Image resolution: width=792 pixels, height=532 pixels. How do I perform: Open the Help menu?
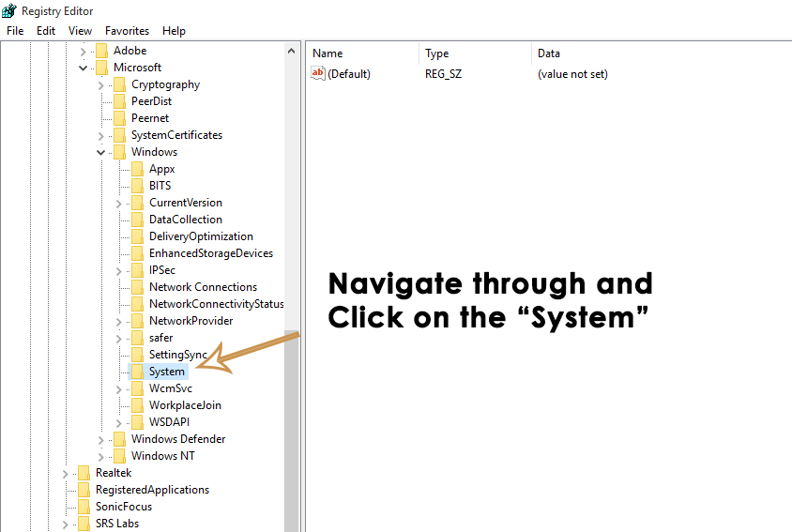174,31
